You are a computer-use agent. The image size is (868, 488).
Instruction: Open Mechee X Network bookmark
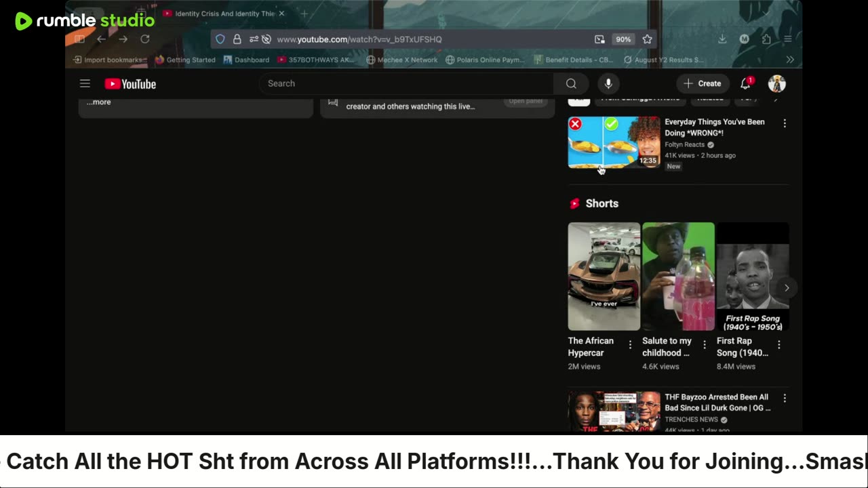click(x=402, y=60)
